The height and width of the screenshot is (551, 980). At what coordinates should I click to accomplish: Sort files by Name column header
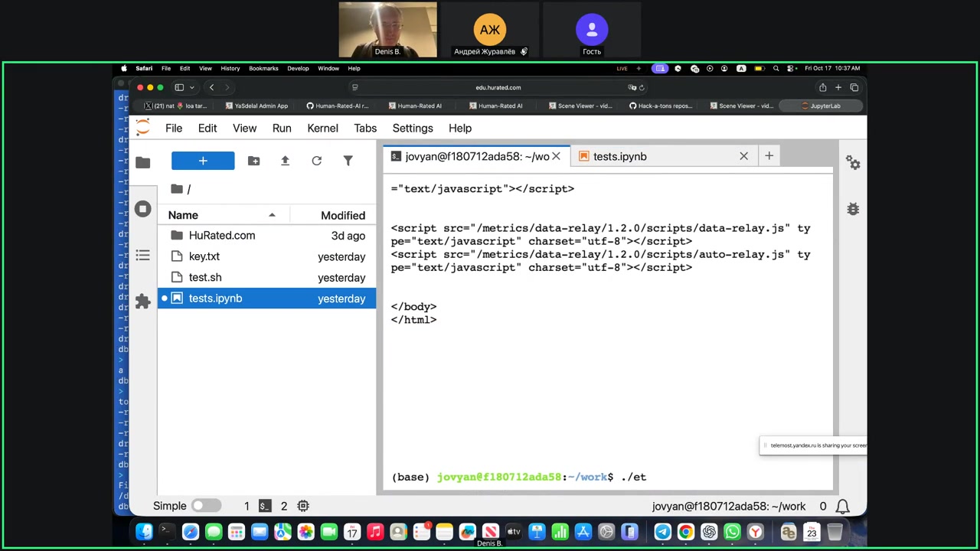[183, 215]
